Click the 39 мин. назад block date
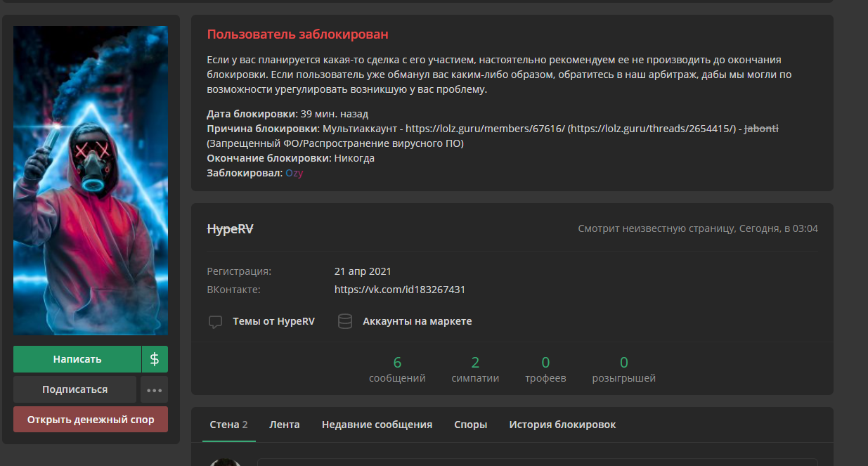868x466 pixels. click(335, 114)
